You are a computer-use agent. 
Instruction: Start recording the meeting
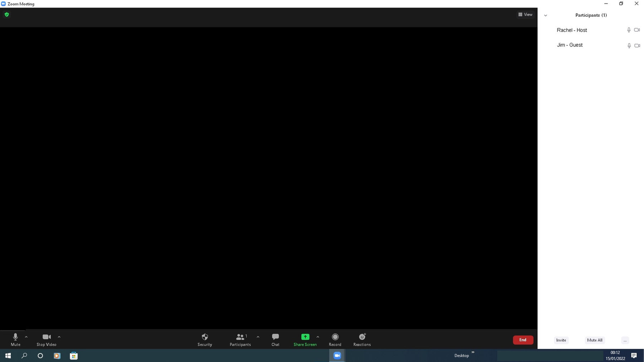click(x=335, y=339)
